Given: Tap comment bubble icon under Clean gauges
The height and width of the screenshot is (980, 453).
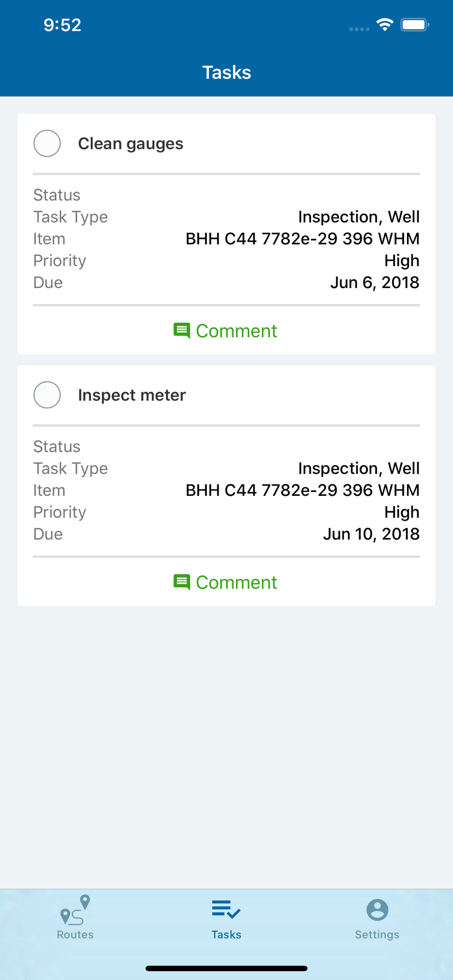Looking at the screenshot, I should coord(181,331).
